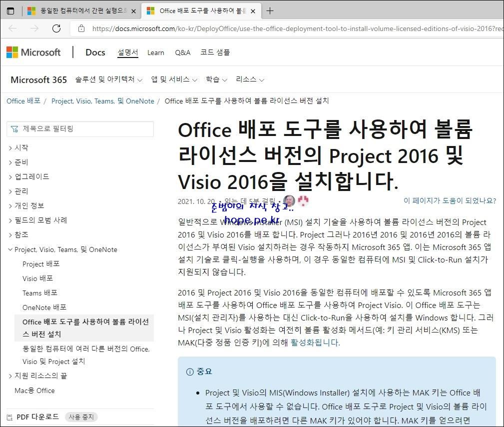This screenshot has height=427, width=504.
Task: Open Project 배포 in sidebar
Action: (41, 264)
